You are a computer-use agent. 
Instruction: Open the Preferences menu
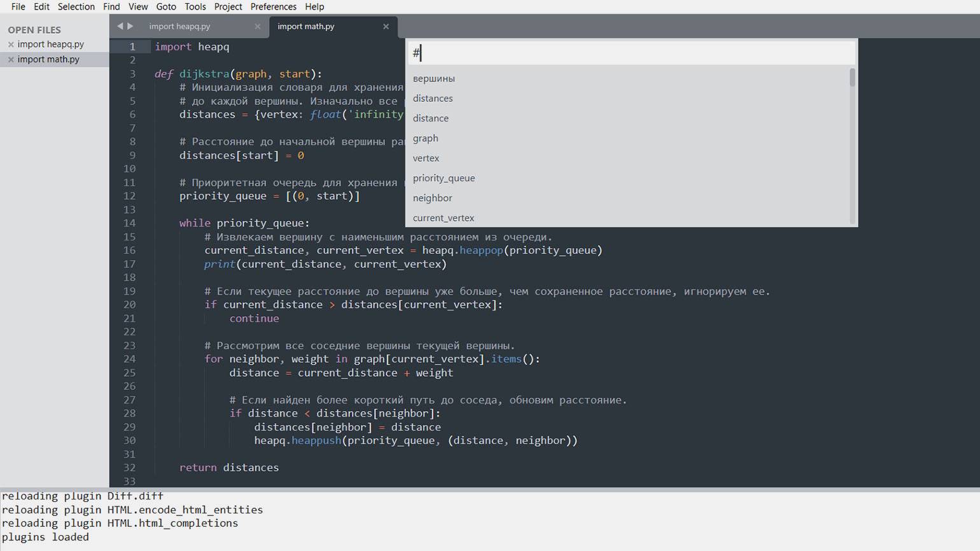(274, 6)
